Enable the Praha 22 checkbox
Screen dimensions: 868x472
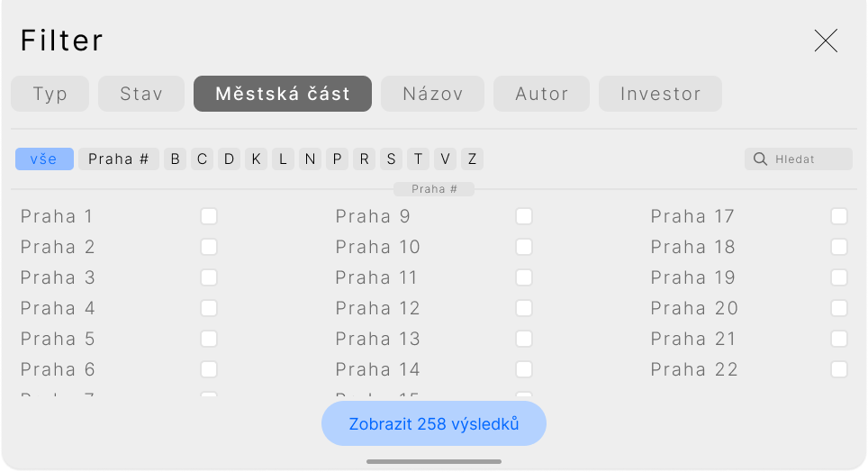click(x=838, y=369)
